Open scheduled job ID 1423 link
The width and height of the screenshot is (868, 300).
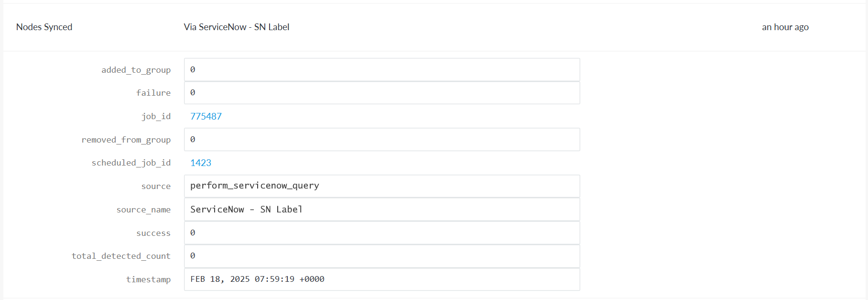[x=201, y=163]
